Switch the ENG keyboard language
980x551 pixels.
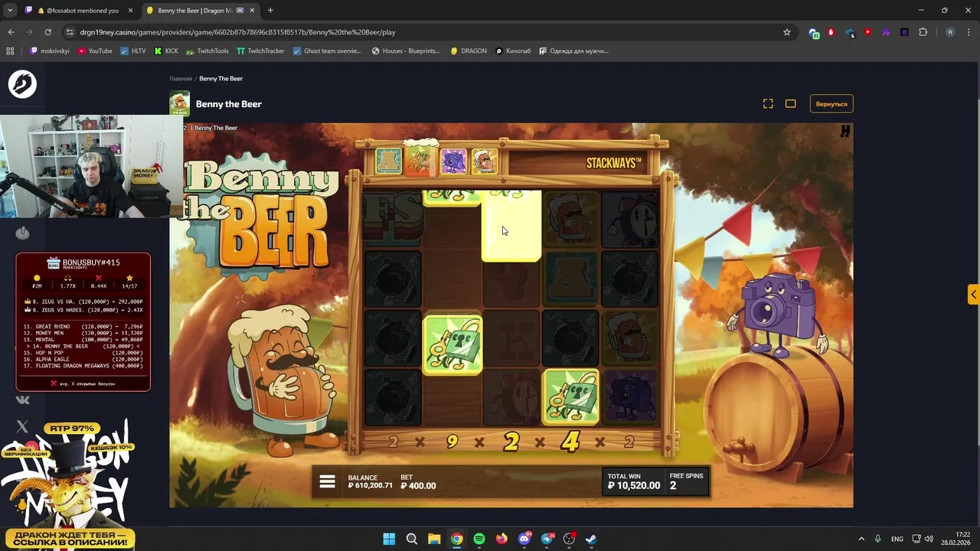click(x=897, y=539)
